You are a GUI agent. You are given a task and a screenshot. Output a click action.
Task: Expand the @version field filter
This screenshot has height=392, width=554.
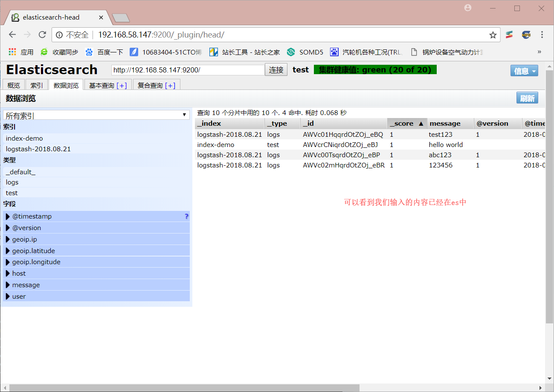[x=96, y=228]
